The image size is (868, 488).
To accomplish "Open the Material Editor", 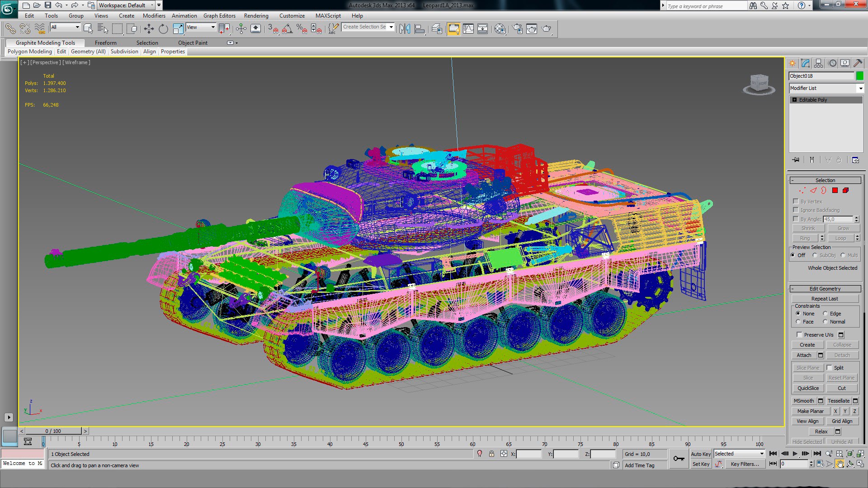I will tap(500, 29).
